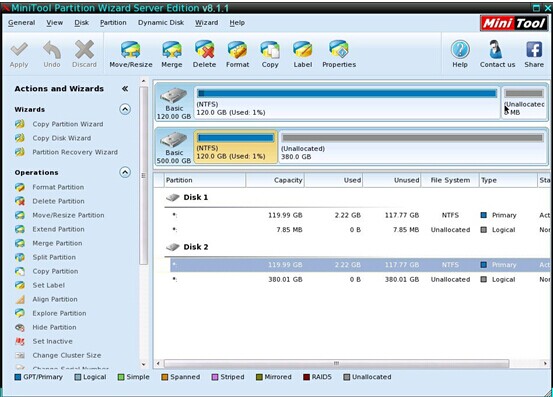Open Help via the question mark icon
The width and height of the screenshot is (553, 397).
[x=460, y=50]
